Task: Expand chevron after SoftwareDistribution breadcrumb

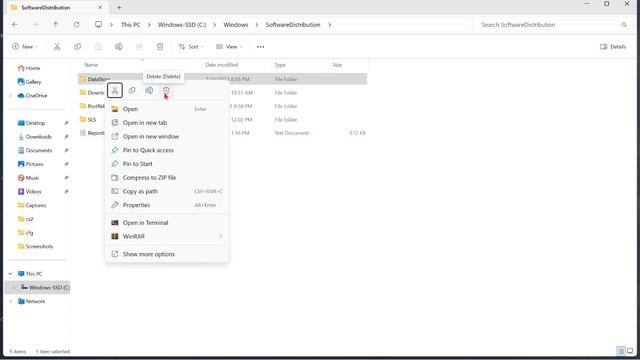Action: (329, 24)
